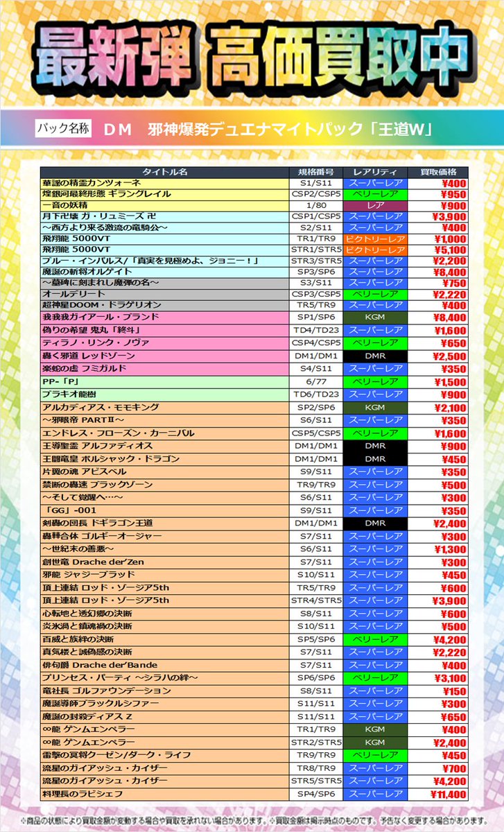The height and width of the screenshot is (832, 504).
Task: Click pack title 邪神爆発デュエナマイトパック「王道W」
Action: (292, 130)
